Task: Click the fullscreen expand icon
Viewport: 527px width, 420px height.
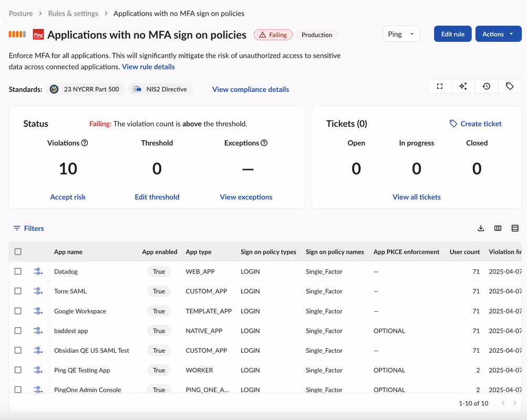Action: coord(440,87)
